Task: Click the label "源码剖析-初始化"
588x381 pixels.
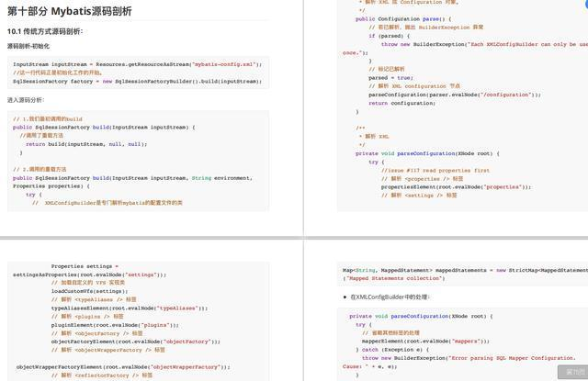Action: click(28, 46)
